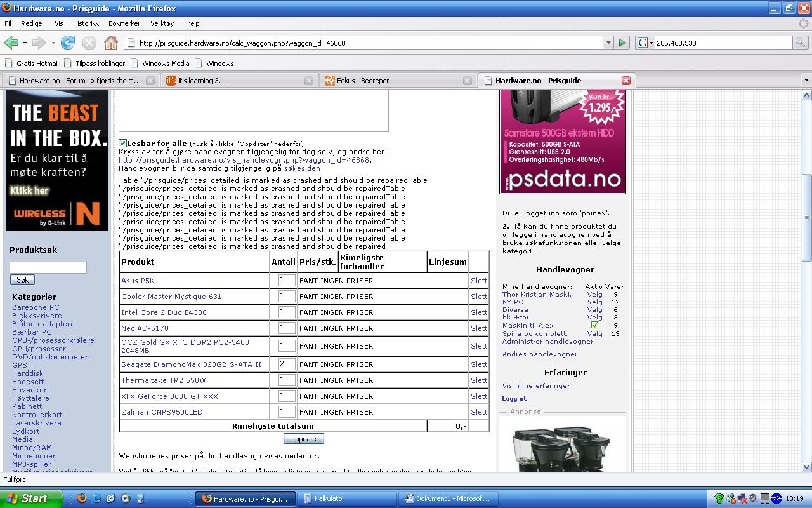Open the Hjelp menu
The width and height of the screenshot is (812, 508).
coord(192,23)
